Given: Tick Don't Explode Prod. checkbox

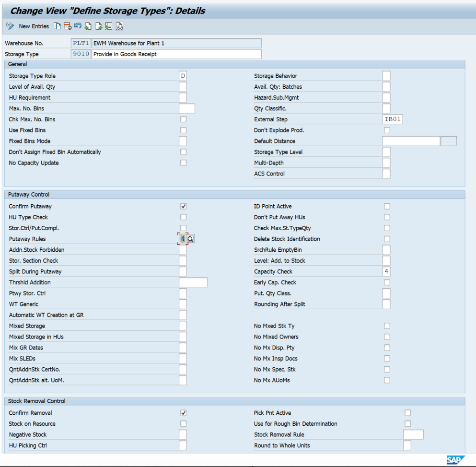Looking at the screenshot, I should [387, 130].
